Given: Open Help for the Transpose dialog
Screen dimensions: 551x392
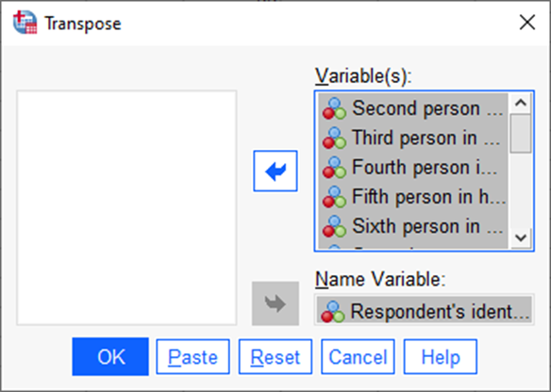Looking at the screenshot, I should (x=441, y=357).
